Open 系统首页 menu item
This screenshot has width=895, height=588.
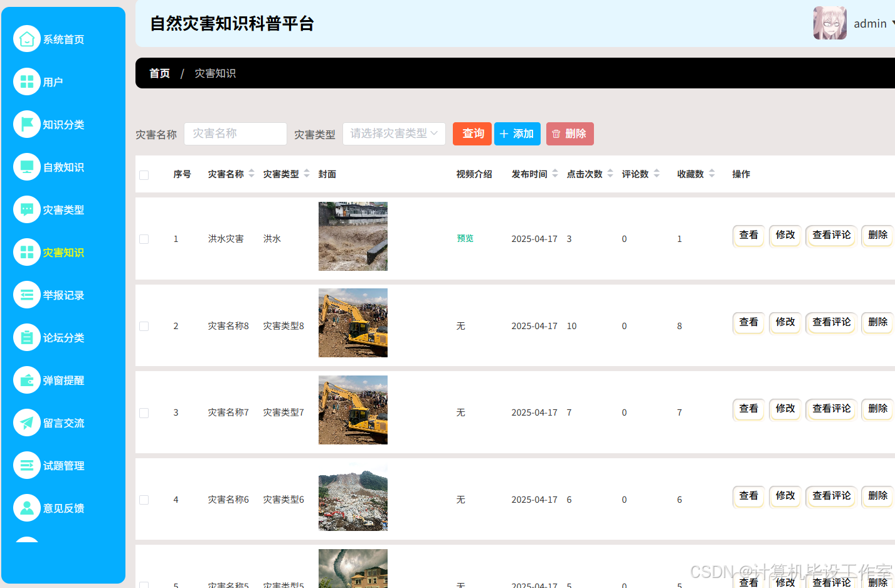coord(63,39)
